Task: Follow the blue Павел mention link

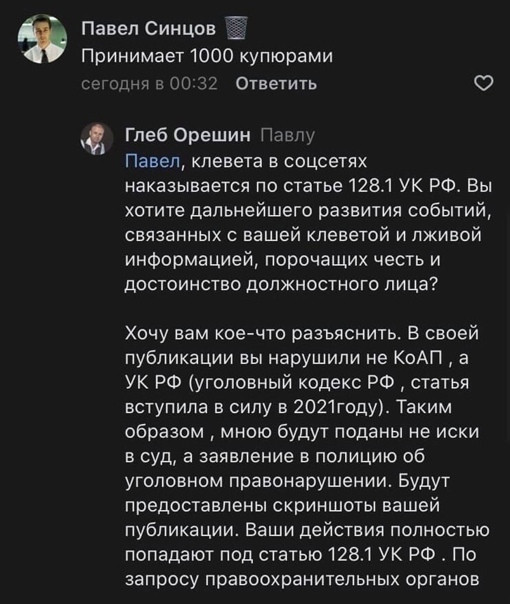Action: (x=153, y=161)
